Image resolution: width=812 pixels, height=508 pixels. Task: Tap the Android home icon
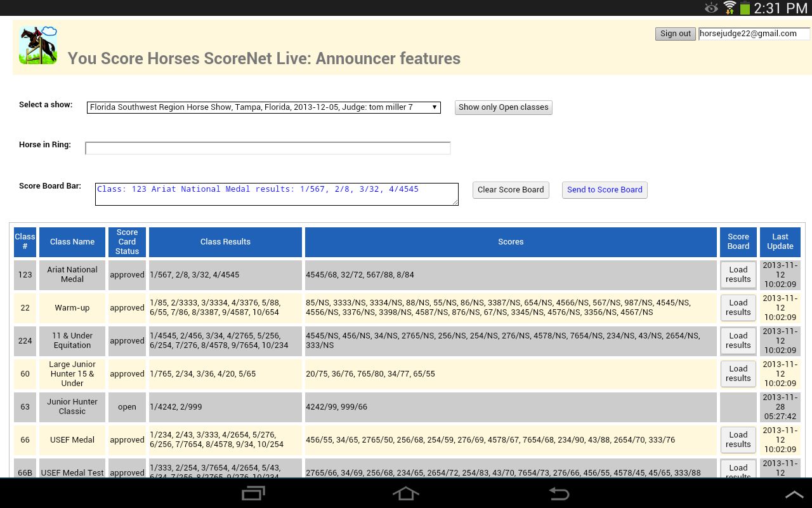[x=406, y=493]
